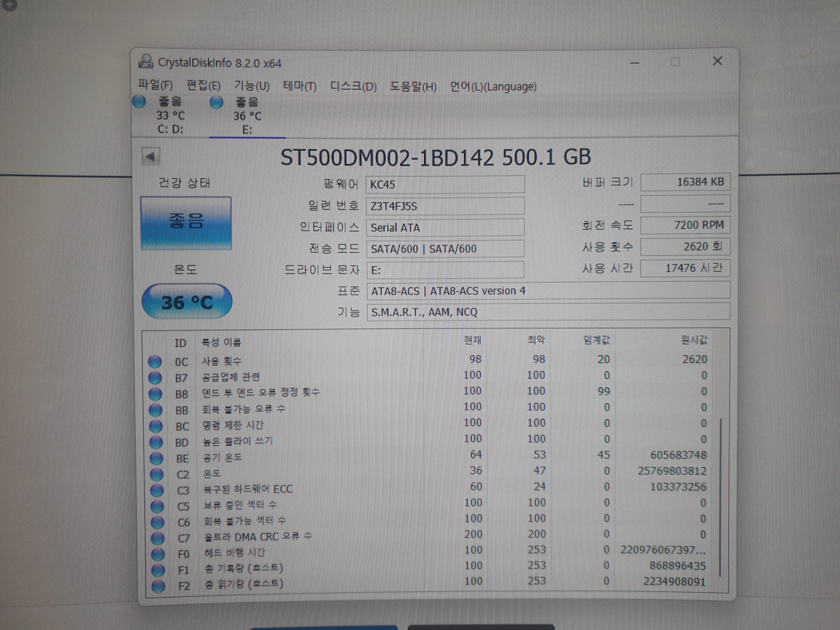
Task: Click the ATA8-ACS standard field
Action: click(x=548, y=291)
